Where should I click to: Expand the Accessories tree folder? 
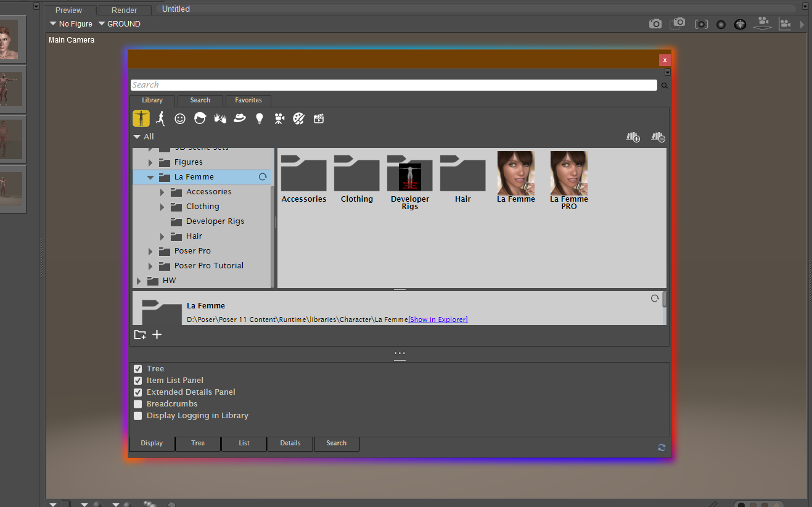pos(163,192)
